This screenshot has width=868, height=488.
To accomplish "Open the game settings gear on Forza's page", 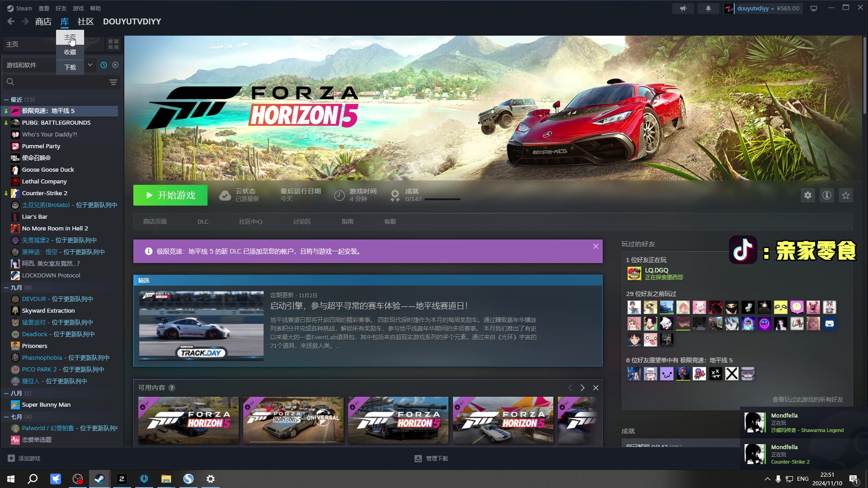I will [x=808, y=195].
